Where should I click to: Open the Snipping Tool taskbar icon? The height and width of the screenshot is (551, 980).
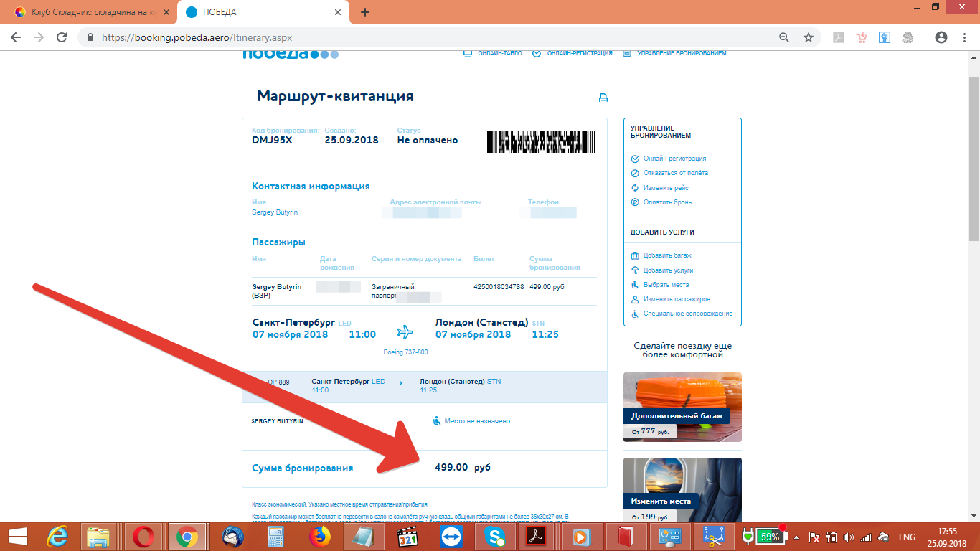[x=714, y=537]
